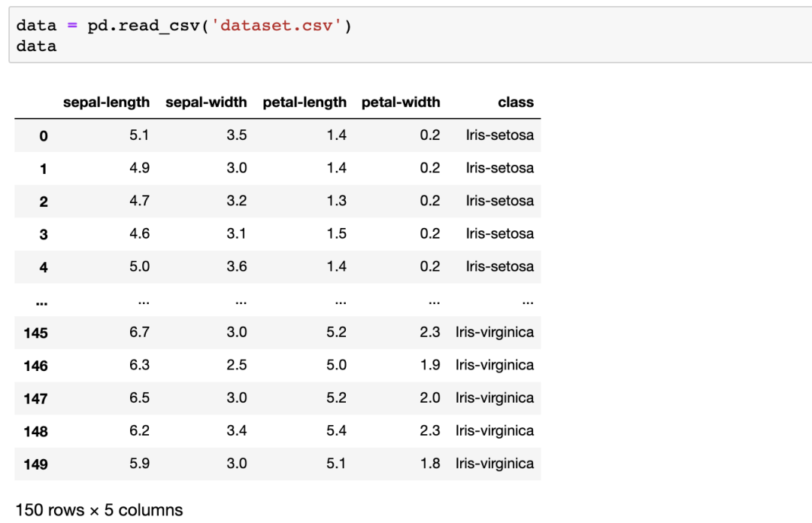Screen dimensions: 812x523
Task: Click the '150 rows × 5 columns' summary text
Action: (x=99, y=510)
